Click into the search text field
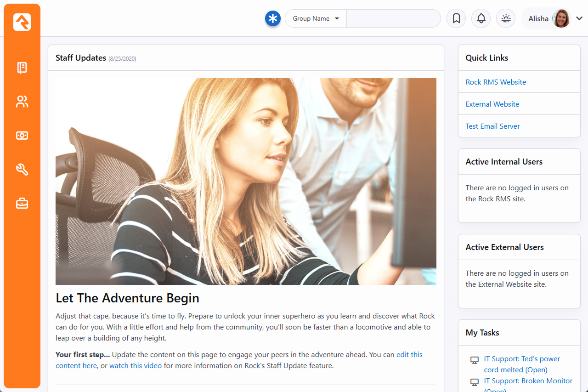Viewport: 588px width, 392px height. (x=393, y=19)
